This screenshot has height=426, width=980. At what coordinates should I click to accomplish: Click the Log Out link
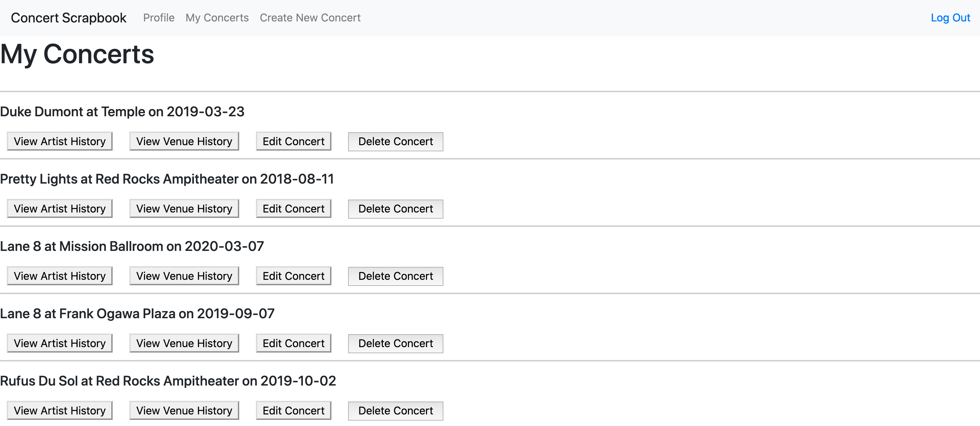click(950, 18)
